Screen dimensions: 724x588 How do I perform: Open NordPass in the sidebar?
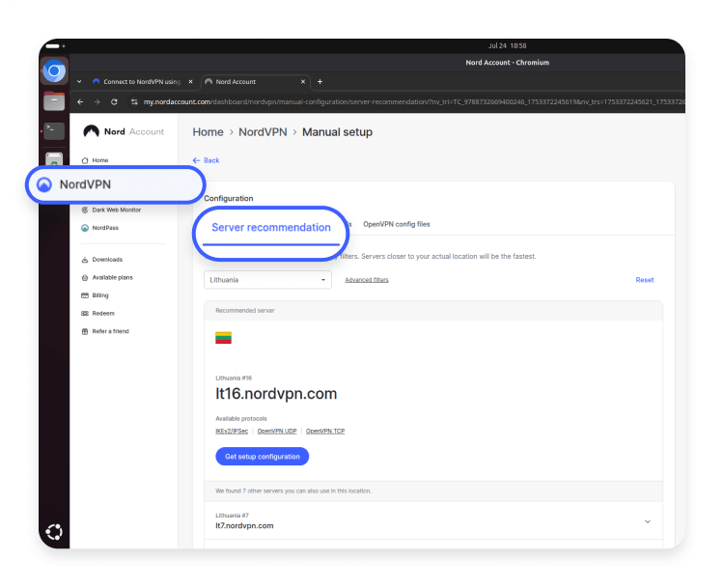tap(100, 228)
